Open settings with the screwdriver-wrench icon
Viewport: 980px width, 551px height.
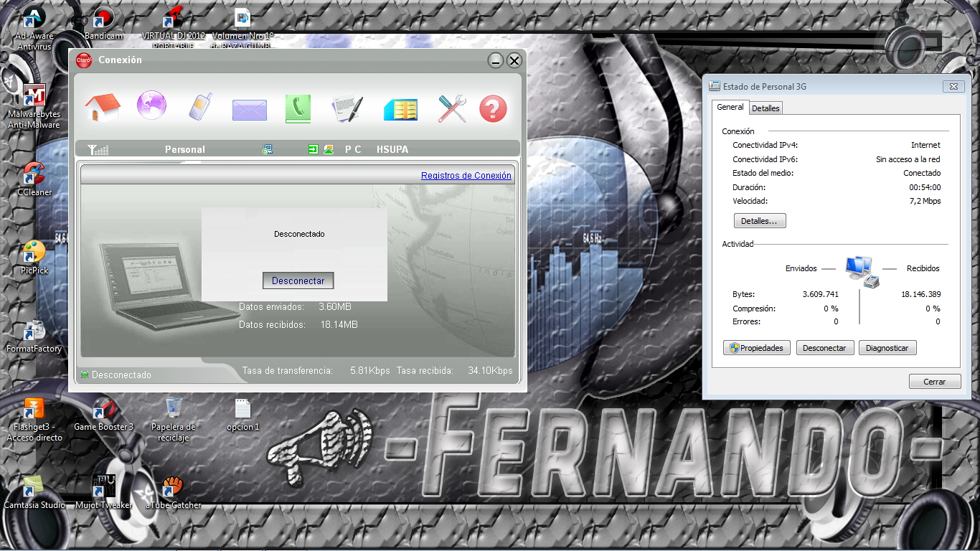click(452, 108)
